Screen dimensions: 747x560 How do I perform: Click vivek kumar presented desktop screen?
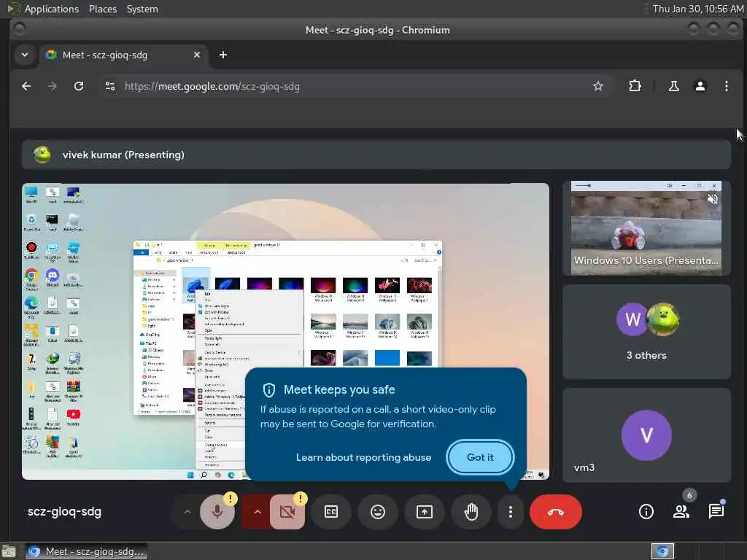pyautogui.click(x=285, y=331)
